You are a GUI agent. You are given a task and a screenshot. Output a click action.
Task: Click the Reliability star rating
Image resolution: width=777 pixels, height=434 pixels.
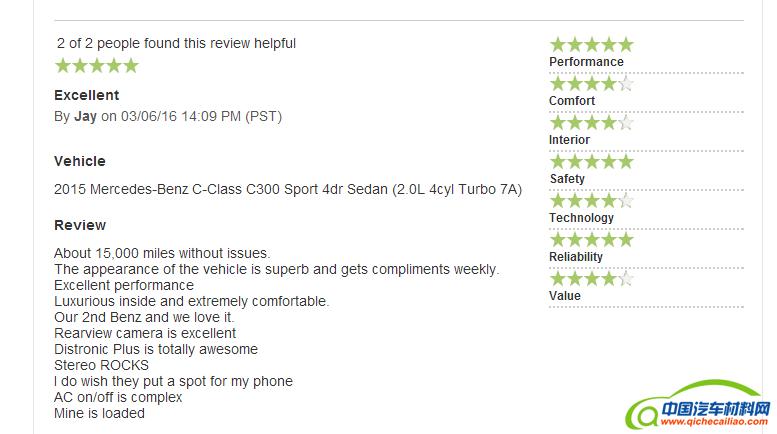click(591, 240)
